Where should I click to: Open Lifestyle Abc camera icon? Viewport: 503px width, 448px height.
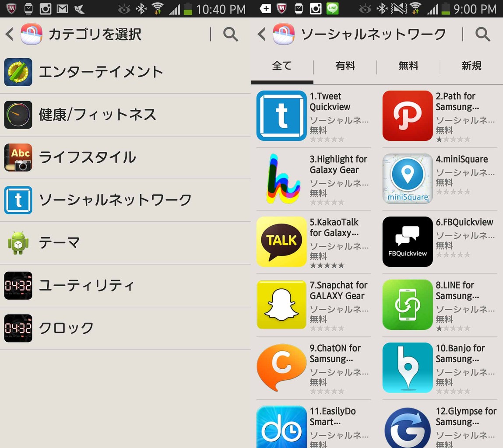(x=18, y=157)
